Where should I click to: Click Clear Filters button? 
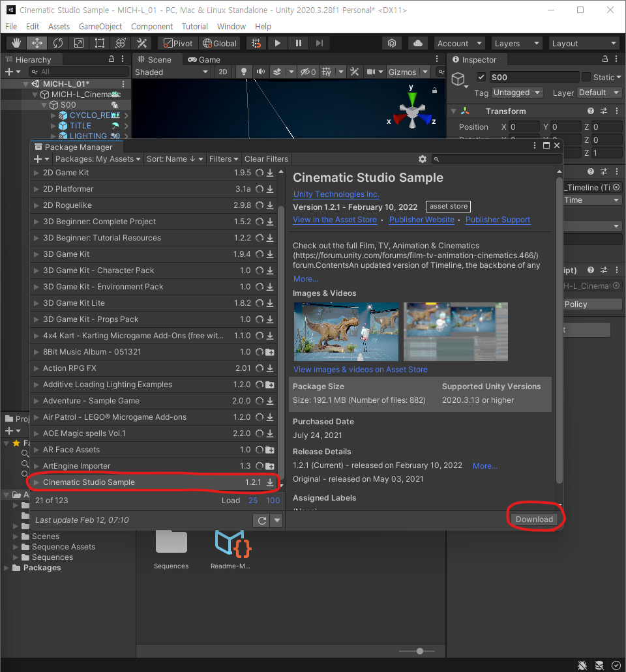pyautogui.click(x=266, y=159)
